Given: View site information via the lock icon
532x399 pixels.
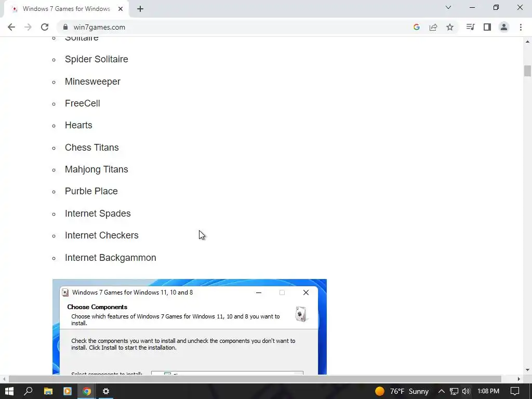Looking at the screenshot, I should point(65,27).
